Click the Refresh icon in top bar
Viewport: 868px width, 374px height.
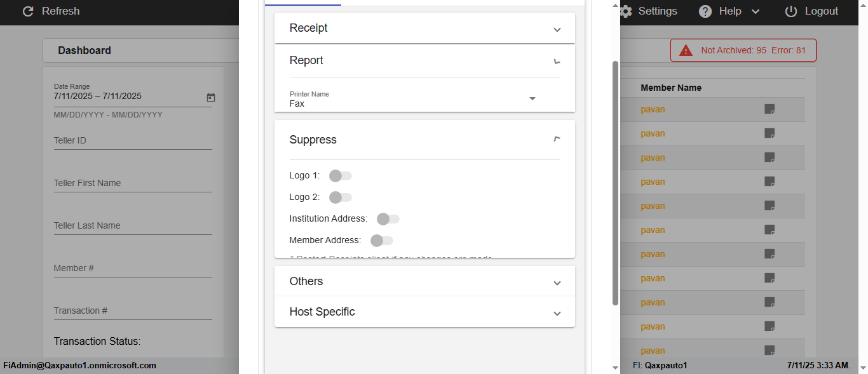(x=28, y=11)
